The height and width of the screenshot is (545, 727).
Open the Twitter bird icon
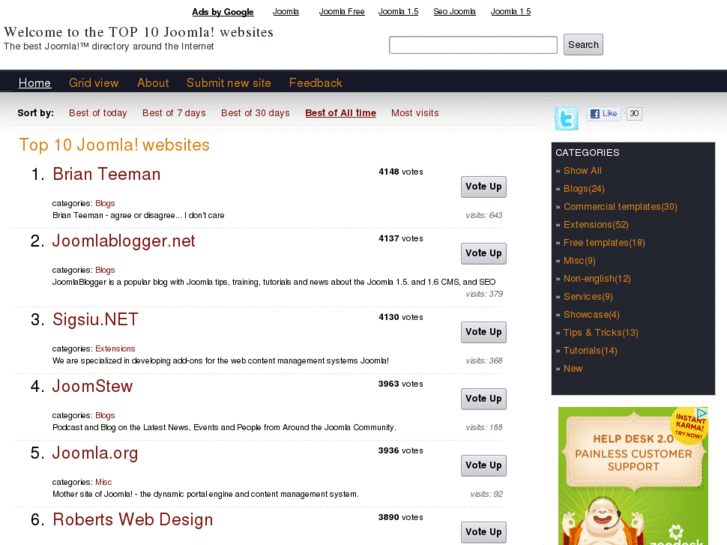(x=567, y=118)
